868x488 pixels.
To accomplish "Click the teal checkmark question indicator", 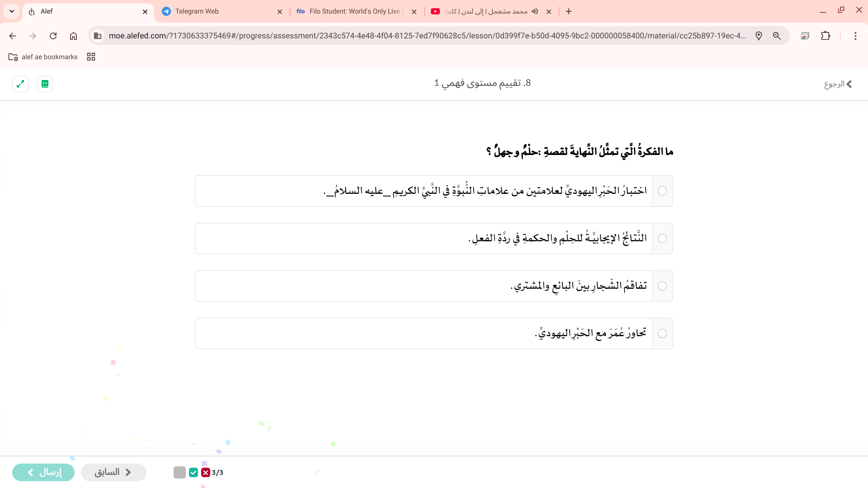I will [193, 473].
